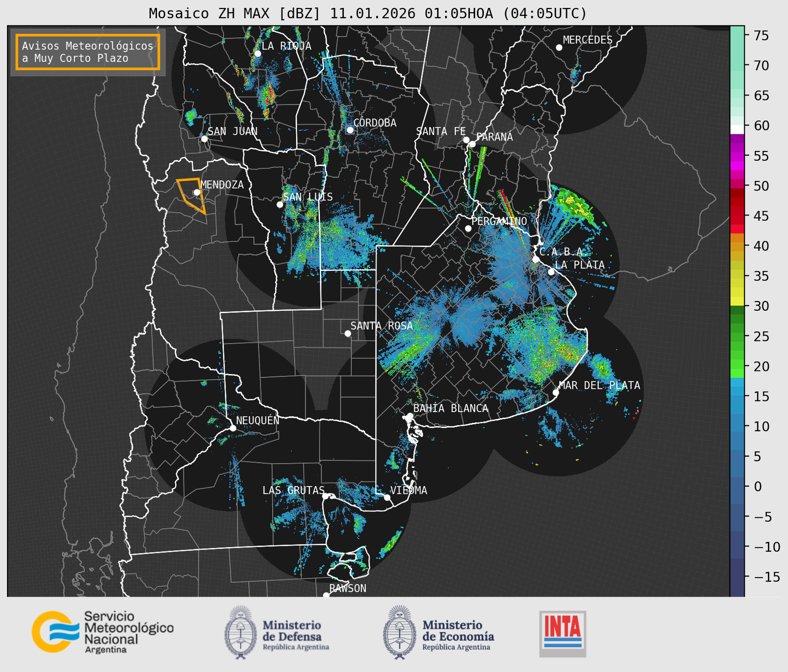Click the CÓRDOBA city label
This screenshot has height=672, width=788.
tap(375, 123)
